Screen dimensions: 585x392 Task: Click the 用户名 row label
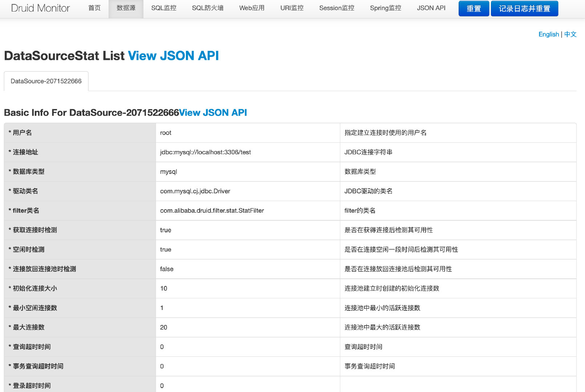[80, 133]
